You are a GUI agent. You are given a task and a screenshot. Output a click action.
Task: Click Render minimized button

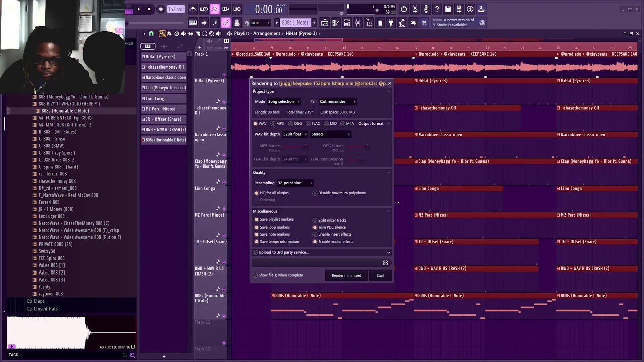[346, 275]
